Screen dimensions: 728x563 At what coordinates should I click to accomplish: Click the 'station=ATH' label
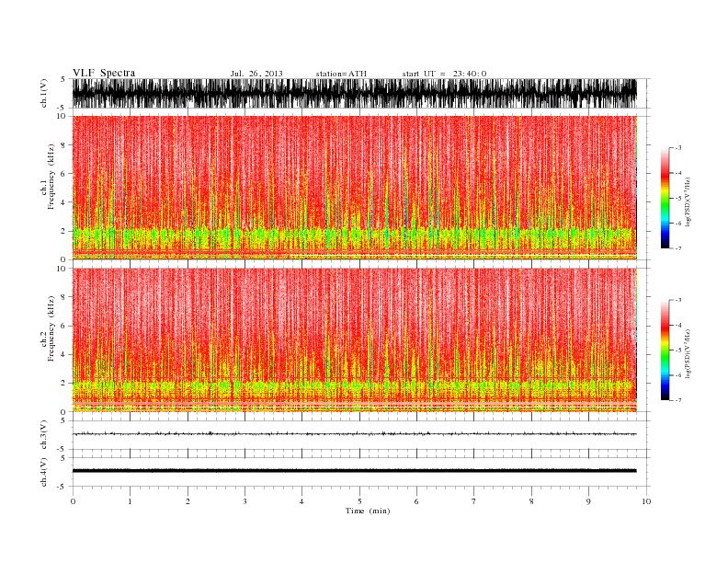coord(341,74)
